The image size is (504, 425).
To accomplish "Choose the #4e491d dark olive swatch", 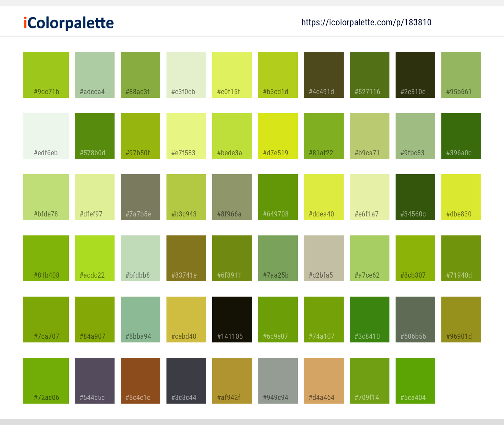I will click(x=324, y=75).
